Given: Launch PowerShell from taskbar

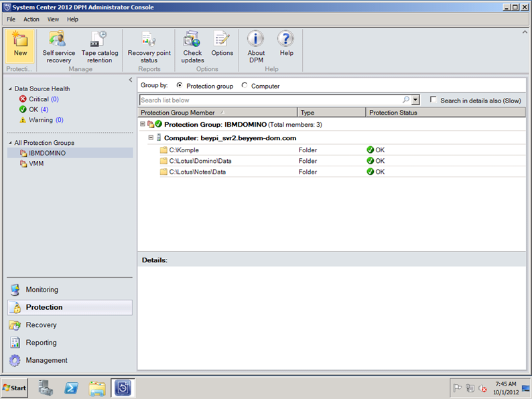Looking at the screenshot, I should (x=71, y=388).
